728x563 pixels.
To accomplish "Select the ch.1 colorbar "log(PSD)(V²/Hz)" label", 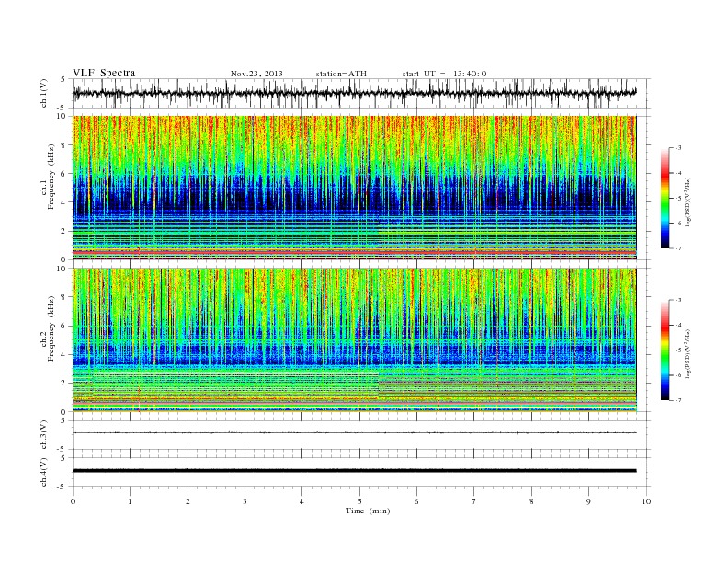I will (688, 201).
